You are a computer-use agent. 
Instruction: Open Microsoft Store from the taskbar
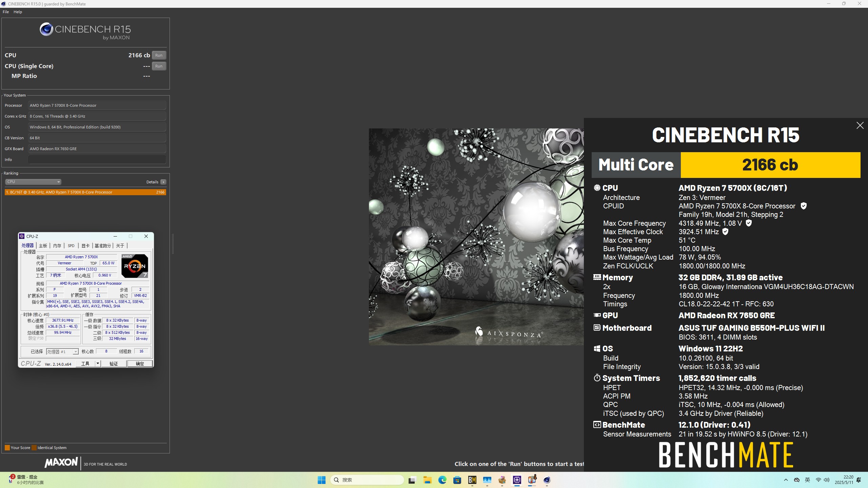pos(457,480)
